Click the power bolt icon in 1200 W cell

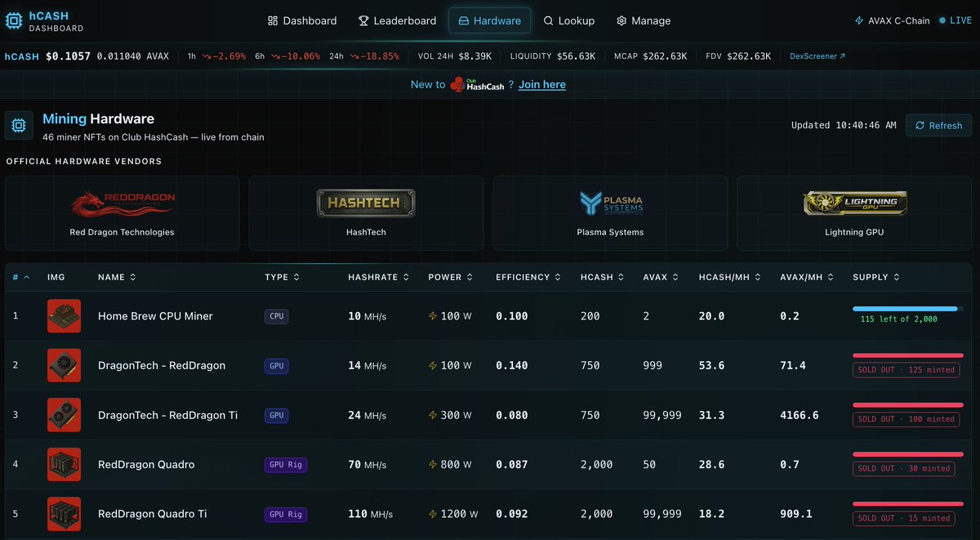point(433,514)
